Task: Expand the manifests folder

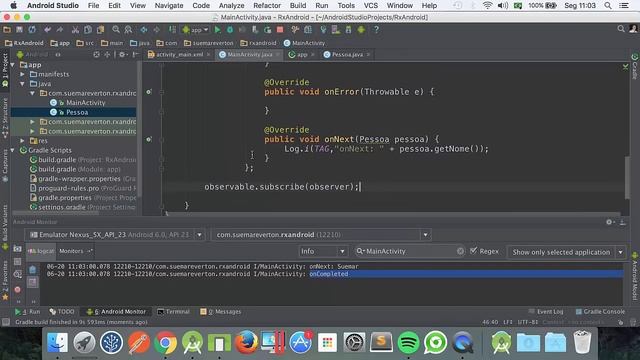Action: click(x=22, y=74)
